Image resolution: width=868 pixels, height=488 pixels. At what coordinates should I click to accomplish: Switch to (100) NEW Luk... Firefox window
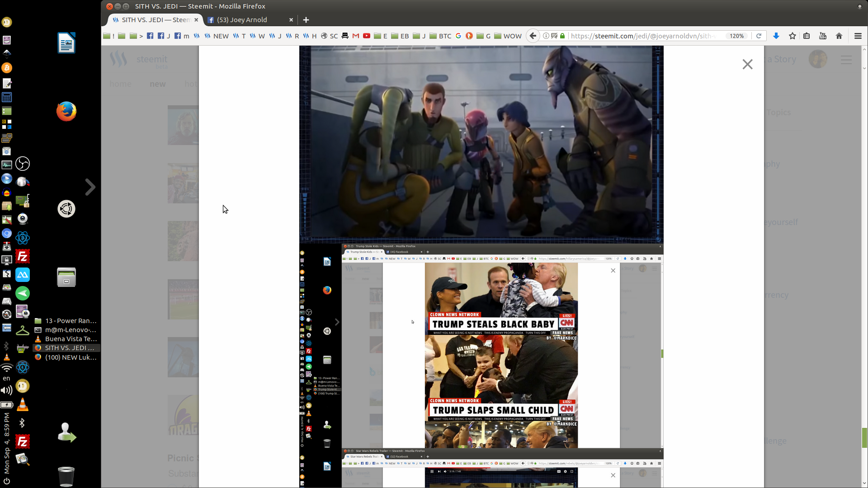point(66,357)
